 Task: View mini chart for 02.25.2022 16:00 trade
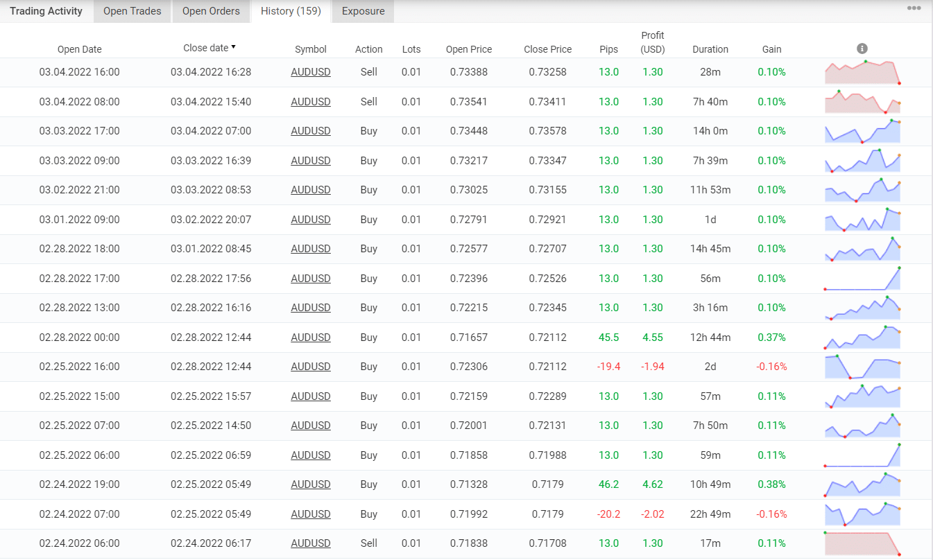(x=862, y=367)
